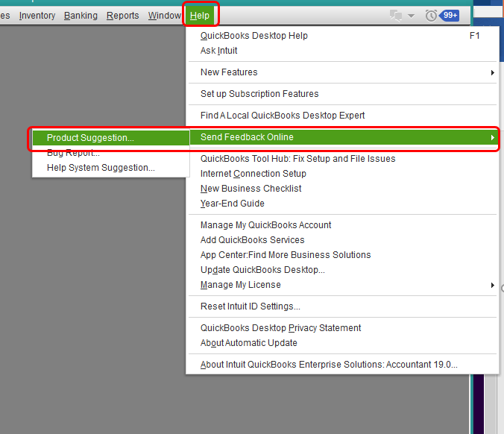
Task: Select Bug Report... in the submenu
Action: coord(111,153)
